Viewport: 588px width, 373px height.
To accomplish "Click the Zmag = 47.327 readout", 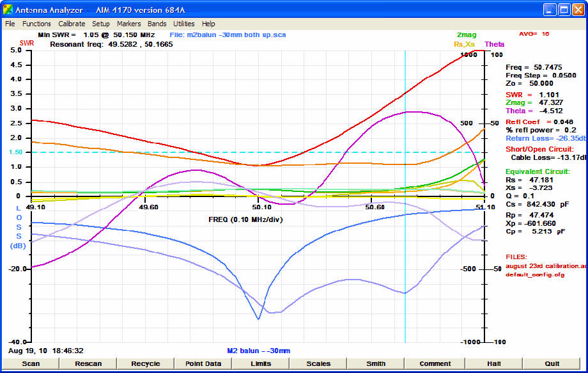I will (x=534, y=102).
